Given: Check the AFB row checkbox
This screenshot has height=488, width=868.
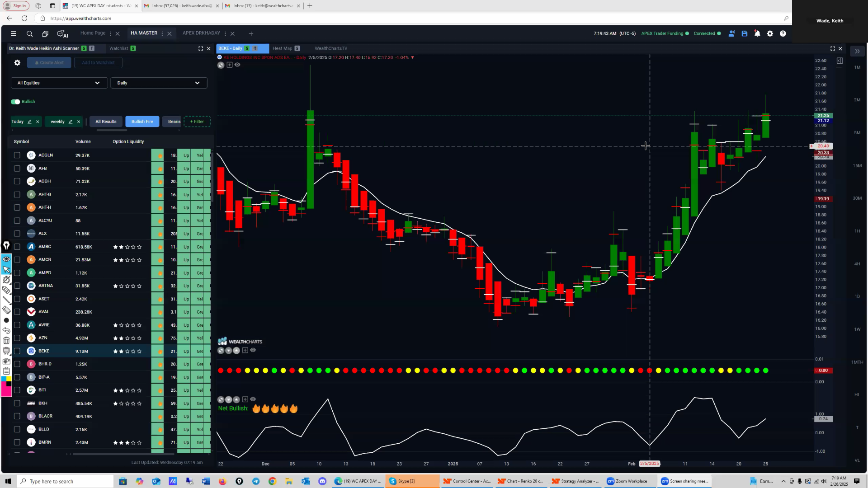Looking at the screenshot, I should point(17,169).
